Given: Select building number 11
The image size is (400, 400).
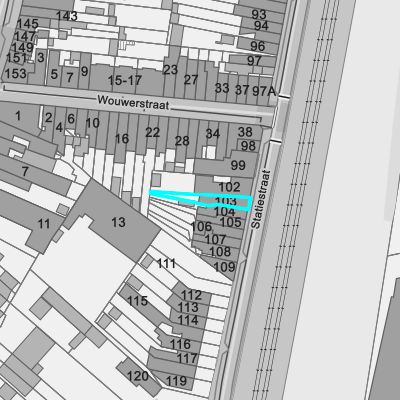Looking at the screenshot, I should [44, 224].
